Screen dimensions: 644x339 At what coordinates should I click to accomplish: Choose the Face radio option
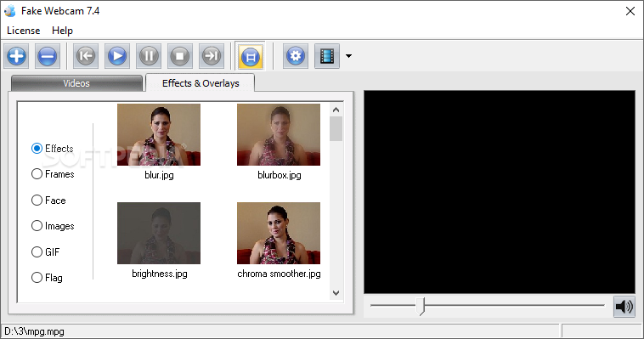point(37,201)
